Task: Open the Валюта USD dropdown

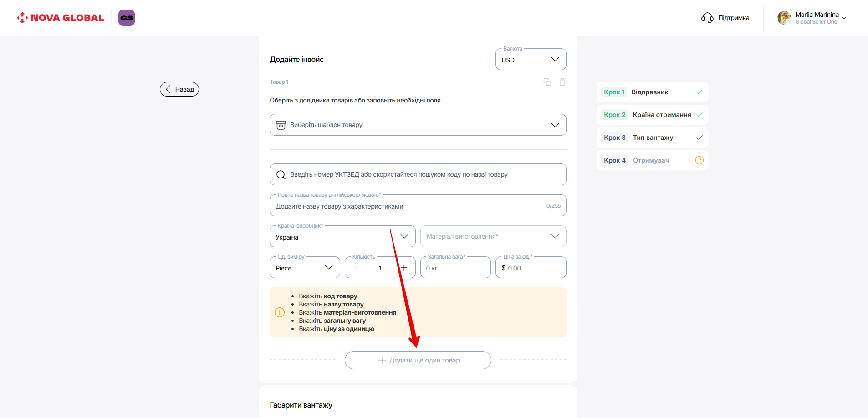Action: point(531,60)
